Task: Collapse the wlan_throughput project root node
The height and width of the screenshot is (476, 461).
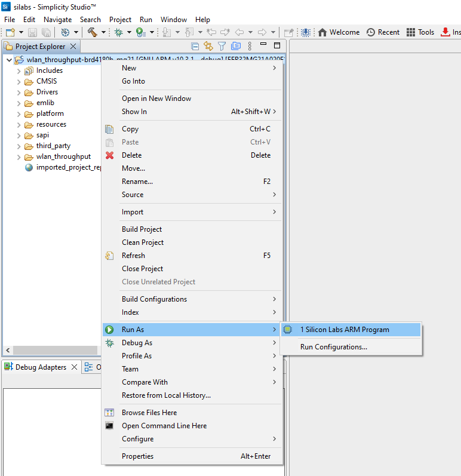Action: [9, 60]
